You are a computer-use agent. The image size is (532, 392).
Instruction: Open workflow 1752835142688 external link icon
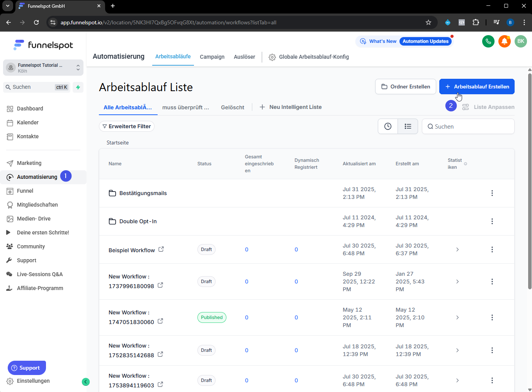tap(160, 355)
